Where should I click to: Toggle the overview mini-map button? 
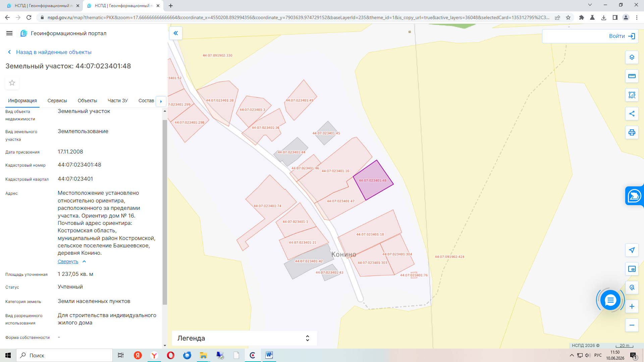click(x=632, y=269)
